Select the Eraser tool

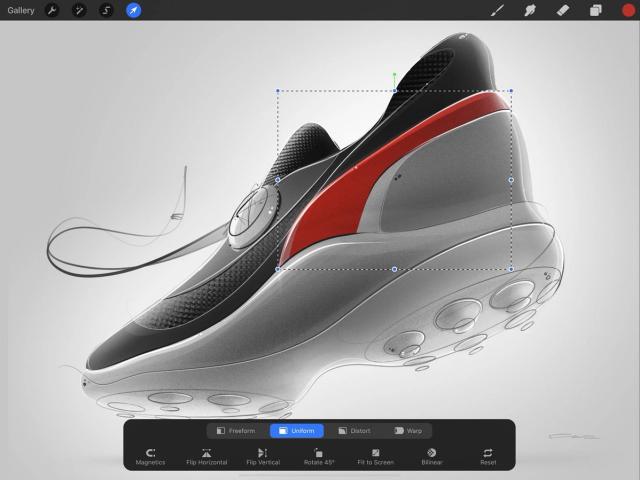[563, 10]
